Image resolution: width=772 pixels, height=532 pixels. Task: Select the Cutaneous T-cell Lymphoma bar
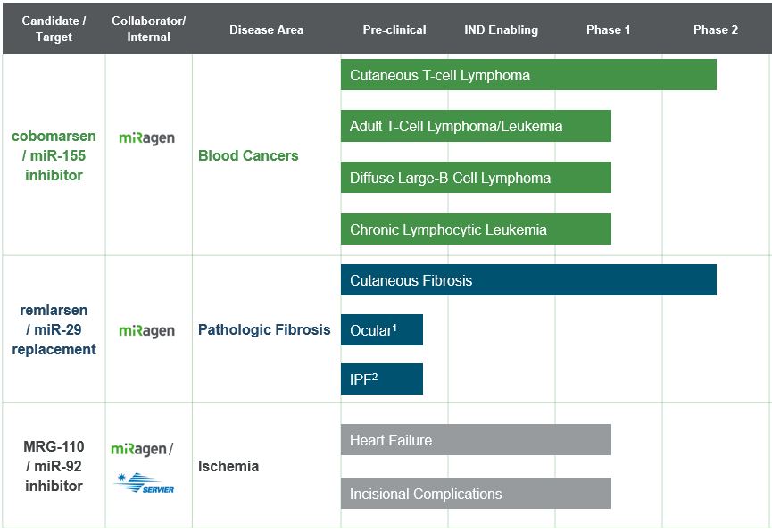(528, 75)
